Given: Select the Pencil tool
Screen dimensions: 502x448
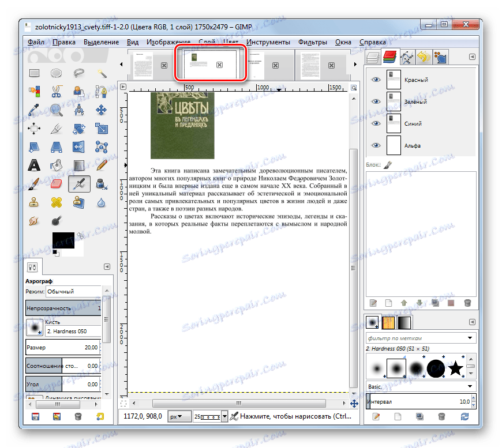Looking at the screenshot, I should tap(102, 165).
